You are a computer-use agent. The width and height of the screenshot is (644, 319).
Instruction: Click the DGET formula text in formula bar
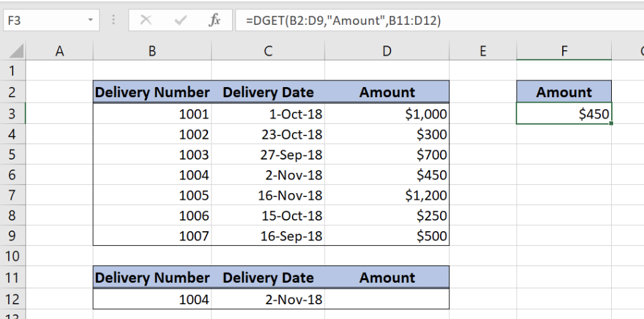point(343,21)
